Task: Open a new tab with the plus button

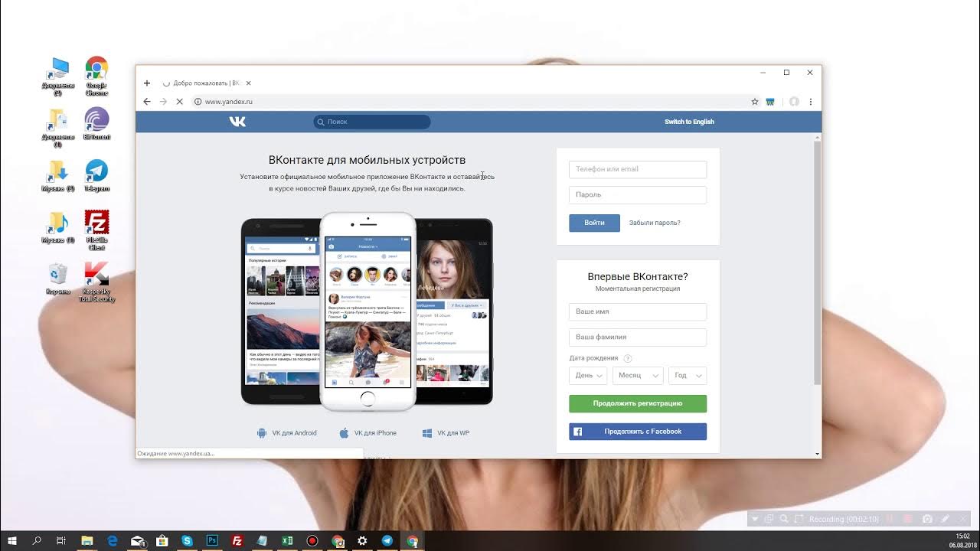Action: coord(147,83)
